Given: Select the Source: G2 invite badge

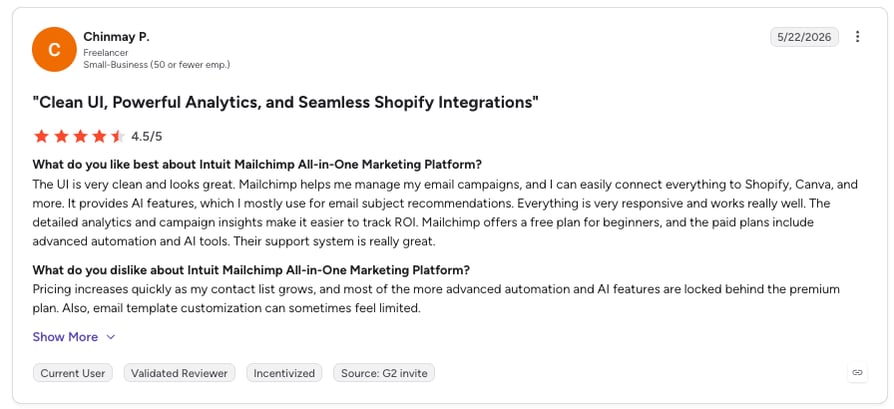Looking at the screenshot, I should (384, 373).
